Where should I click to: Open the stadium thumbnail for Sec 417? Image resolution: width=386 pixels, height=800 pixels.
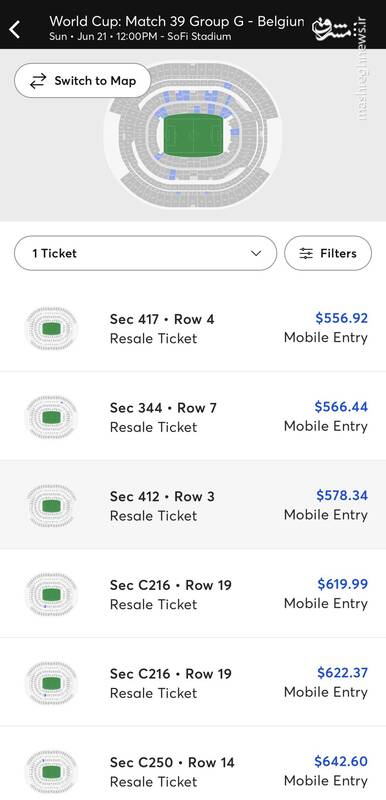click(x=51, y=328)
